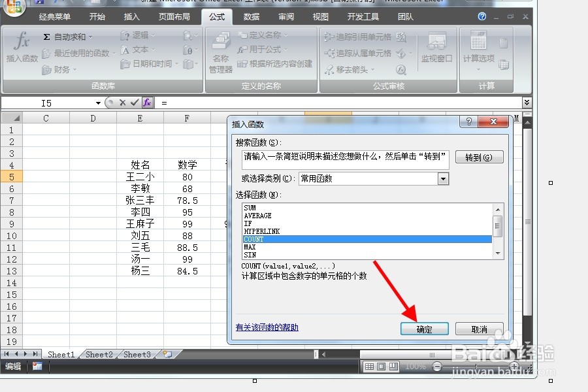The height and width of the screenshot is (392, 588).
Task: Click the Cancel X on formula bar
Action: [124, 102]
